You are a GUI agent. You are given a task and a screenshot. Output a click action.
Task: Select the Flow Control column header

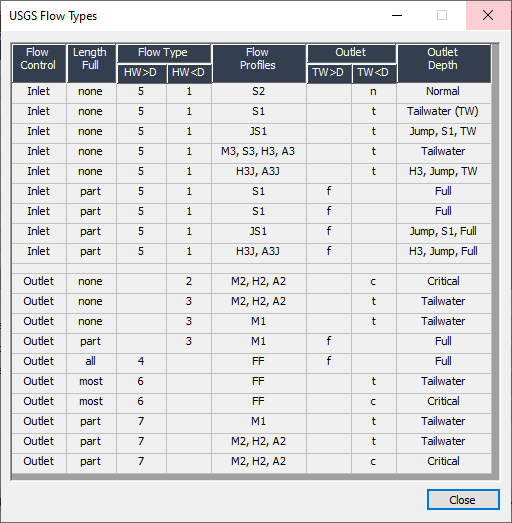coord(39,63)
